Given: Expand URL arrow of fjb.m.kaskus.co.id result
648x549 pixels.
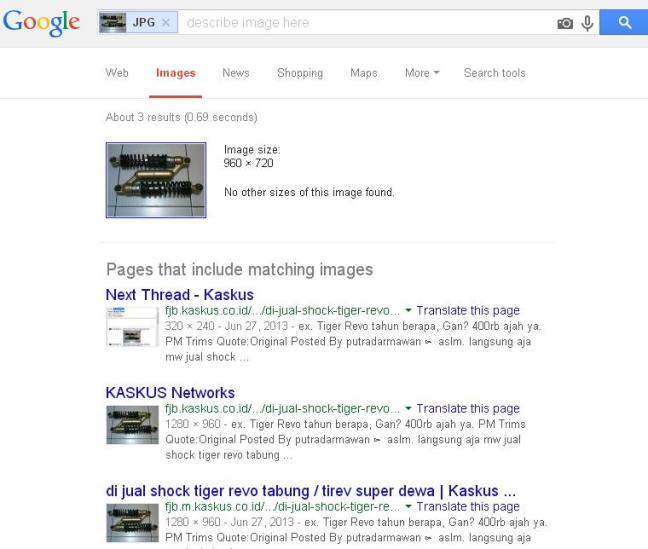Looking at the screenshot, I should tap(408, 506).
